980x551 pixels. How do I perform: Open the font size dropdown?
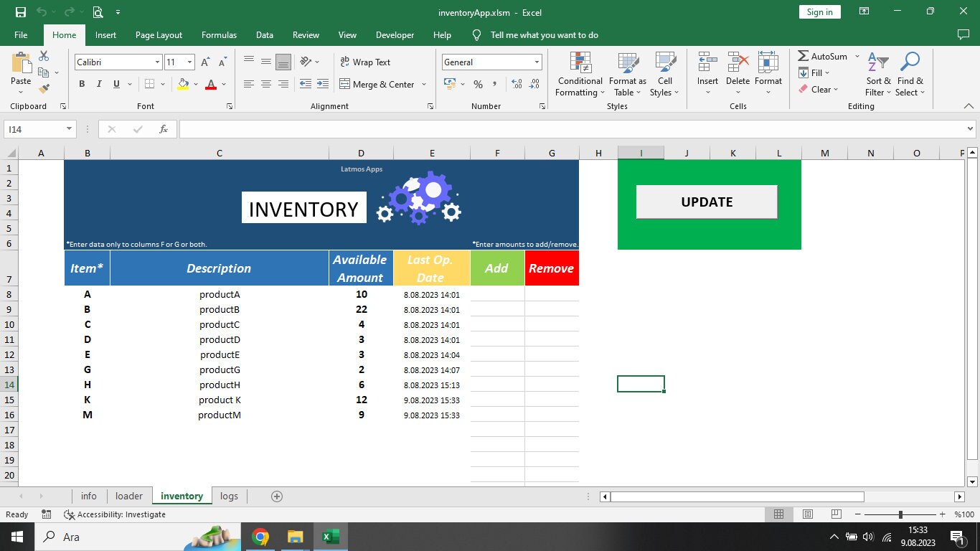tap(189, 62)
